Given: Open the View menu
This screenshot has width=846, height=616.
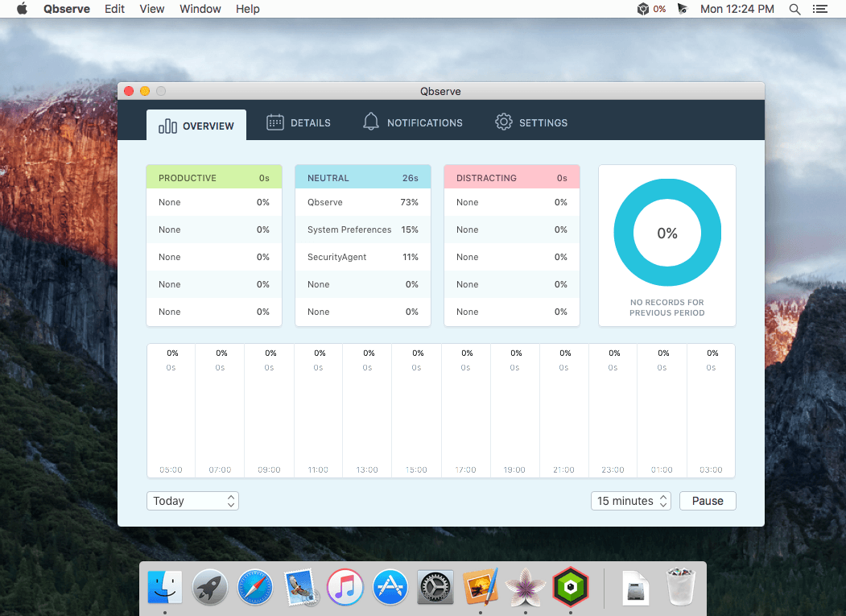Looking at the screenshot, I should click(151, 9).
